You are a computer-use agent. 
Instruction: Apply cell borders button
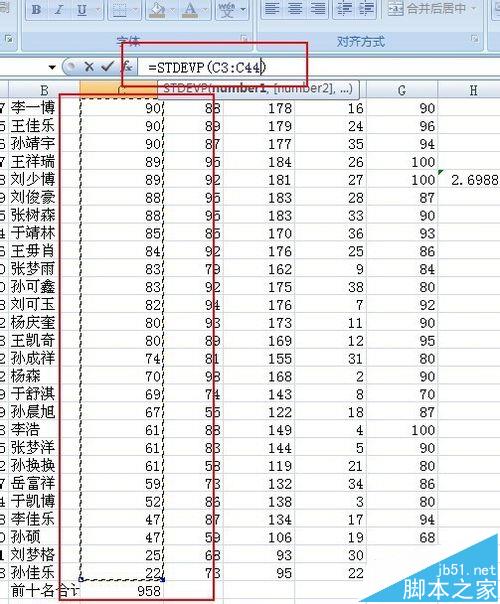click(120, 9)
